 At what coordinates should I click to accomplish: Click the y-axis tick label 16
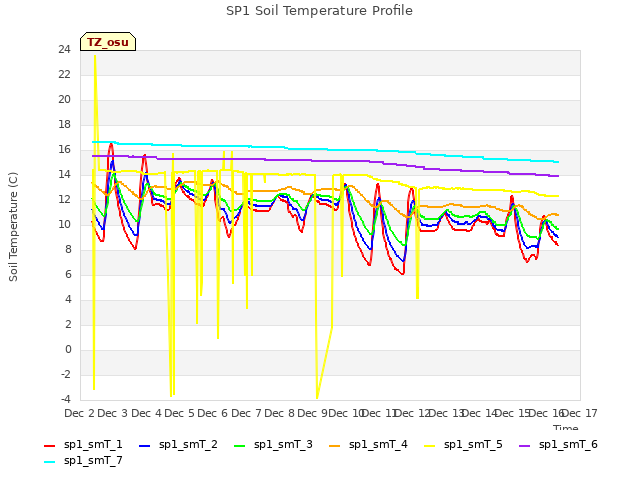64,150
